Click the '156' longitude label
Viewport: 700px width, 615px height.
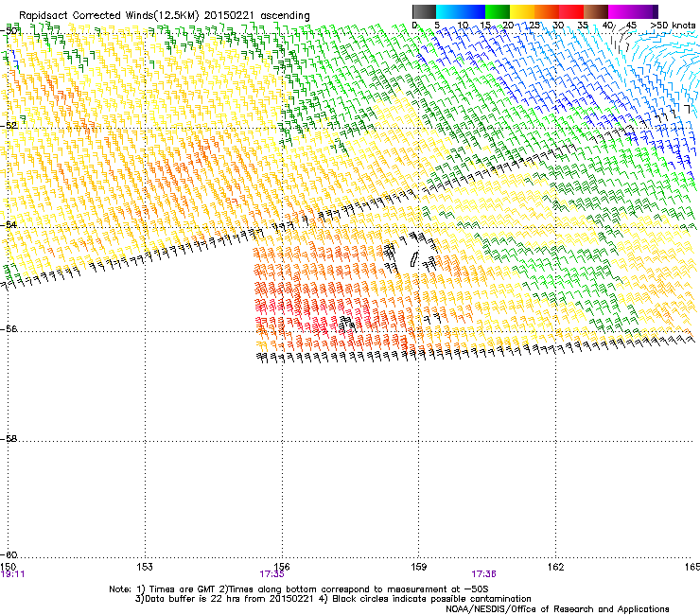point(282,567)
